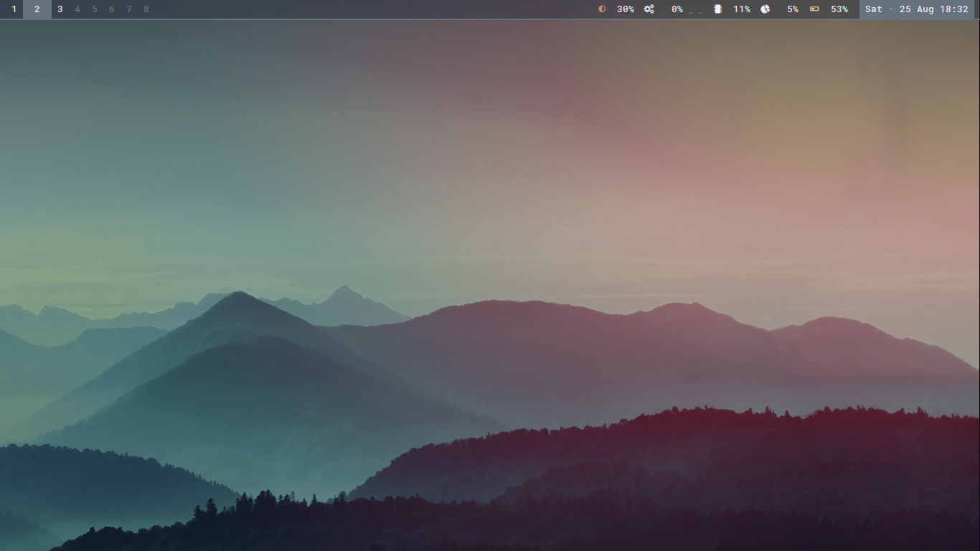The width and height of the screenshot is (980, 551).
Task: Click the CPU load graph bars
Action: [696, 11]
